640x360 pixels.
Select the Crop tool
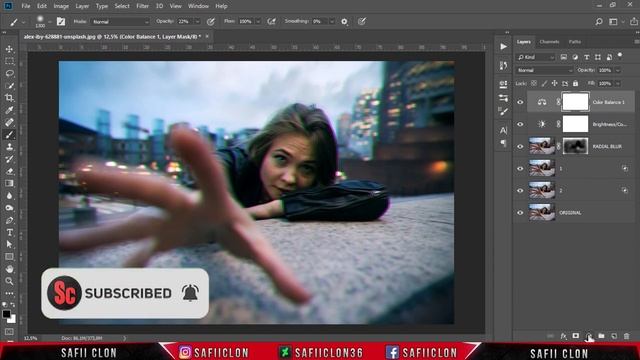coord(9,98)
